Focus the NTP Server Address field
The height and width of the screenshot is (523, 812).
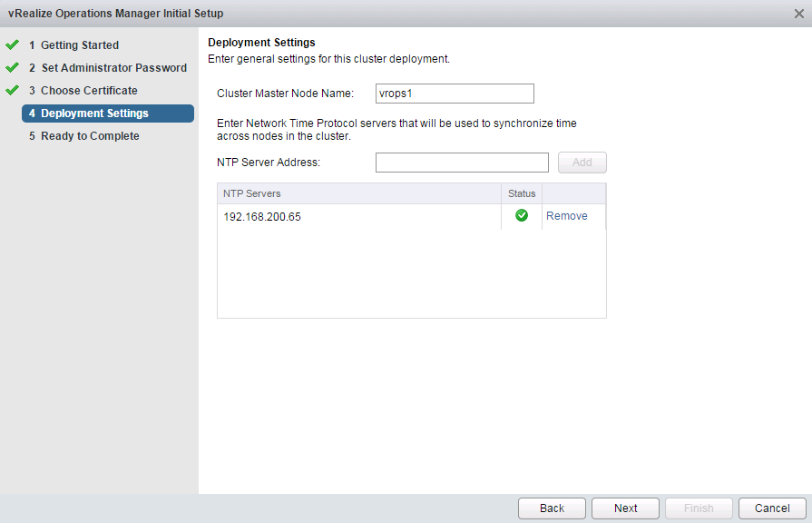click(x=462, y=163)
